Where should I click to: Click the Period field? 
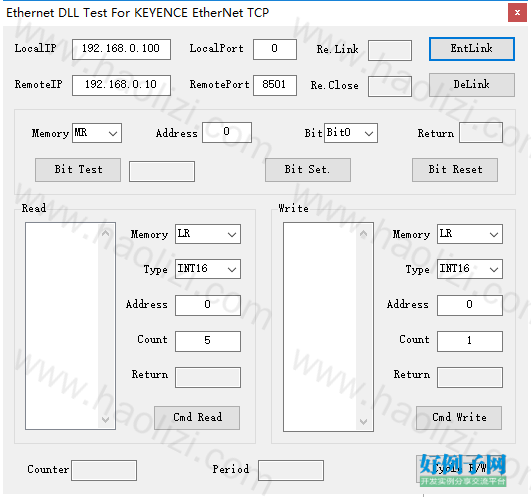[x=291, y=470]
